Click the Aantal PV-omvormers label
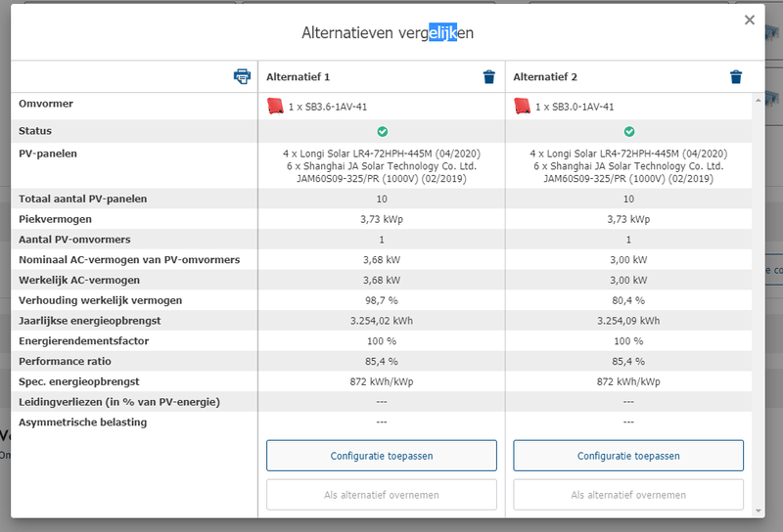The height and width of the screenshot is (532, 783). point(74,240)
